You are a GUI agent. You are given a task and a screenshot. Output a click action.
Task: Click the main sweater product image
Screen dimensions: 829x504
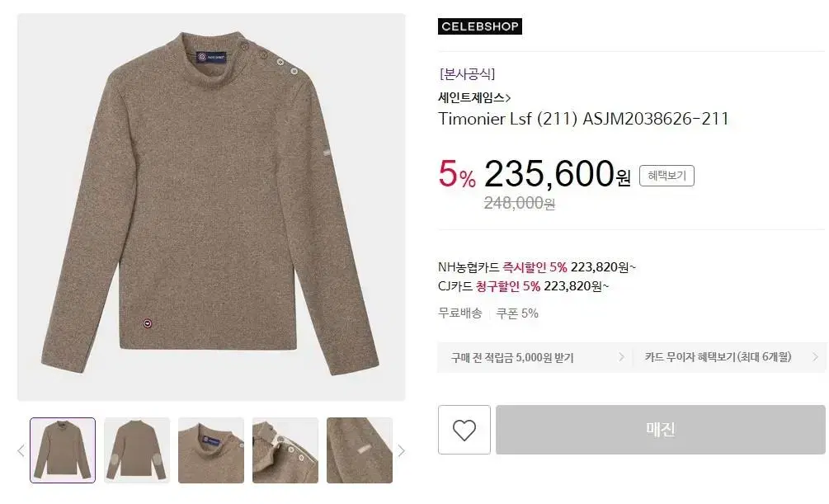211,207
